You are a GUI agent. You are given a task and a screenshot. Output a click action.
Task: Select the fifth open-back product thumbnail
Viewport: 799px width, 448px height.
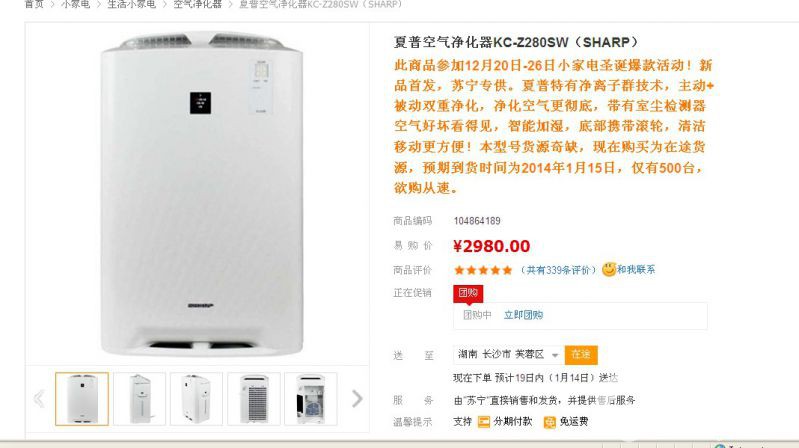[311, 399]
